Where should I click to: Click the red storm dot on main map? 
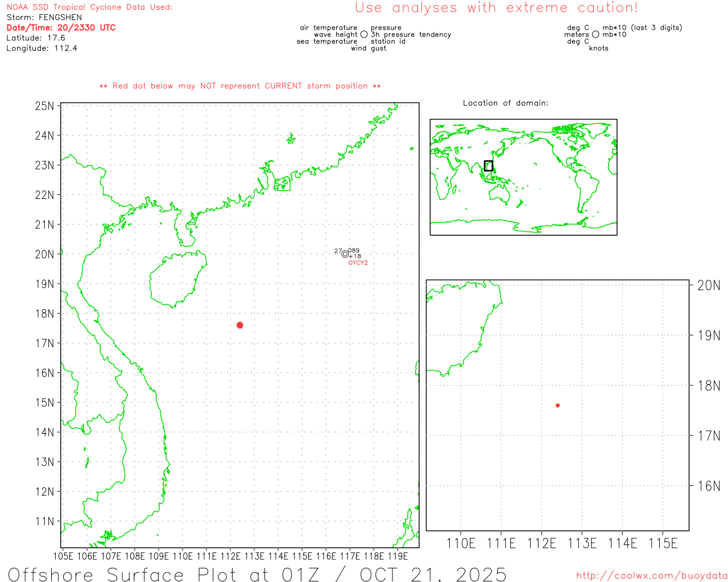click(x=240, y=325)
